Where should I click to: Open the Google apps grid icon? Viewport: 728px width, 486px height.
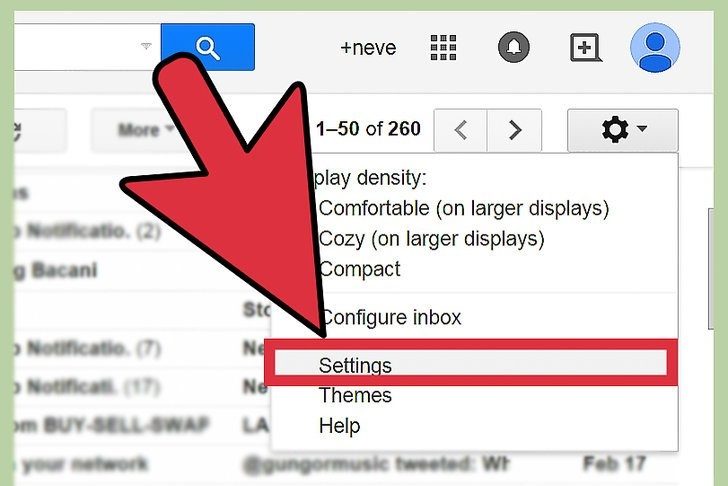coord(443,47)
